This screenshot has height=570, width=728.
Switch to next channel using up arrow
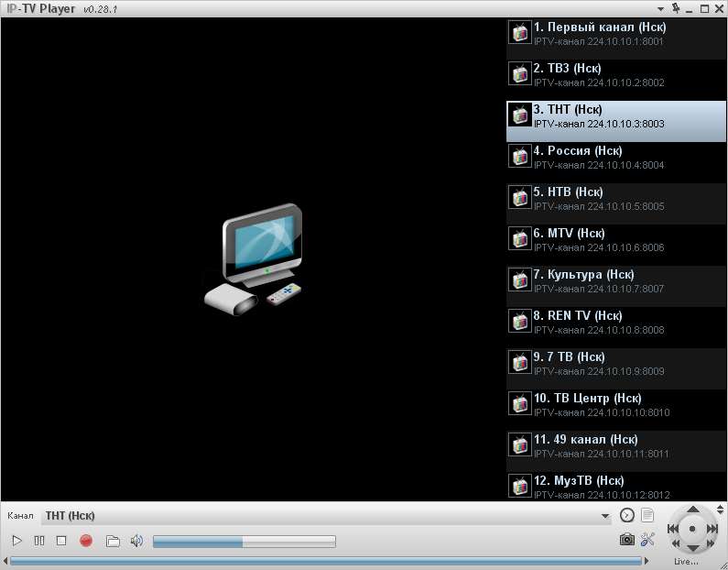(x=692, y=510)
